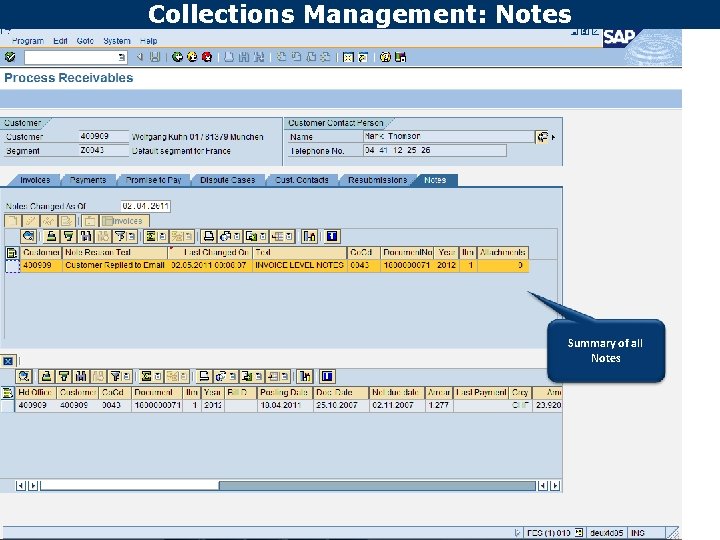Click the Telephone No. input field
Viewport: 720px width, 540px height.
[435, 151]
